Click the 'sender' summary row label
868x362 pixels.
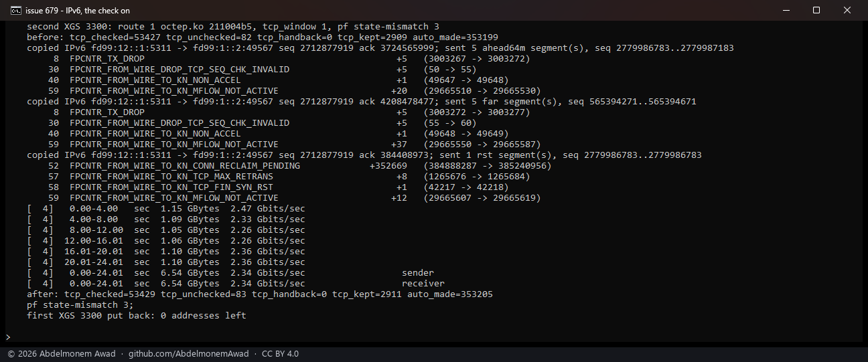pos(418,273)
